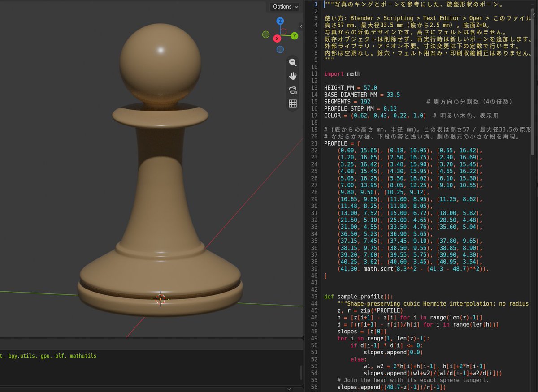
Task: Click the 'HEIGHT_MM = 57.0' line
Action: pos(351,88)
